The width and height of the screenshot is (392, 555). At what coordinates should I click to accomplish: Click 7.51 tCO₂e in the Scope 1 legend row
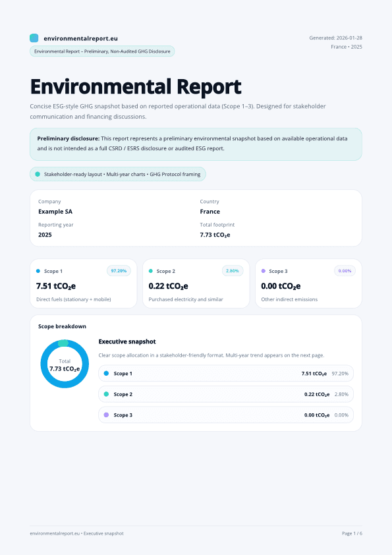pyautogui.click(x=314, y=374)
